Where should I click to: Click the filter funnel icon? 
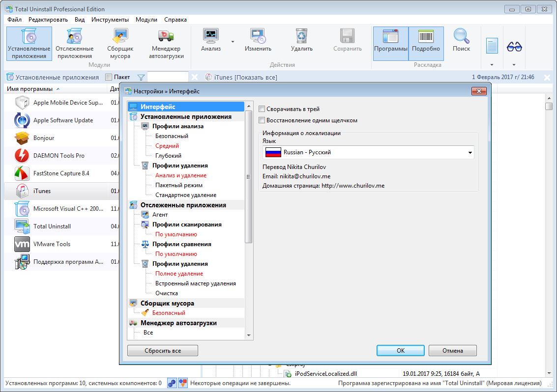(141, 77)
